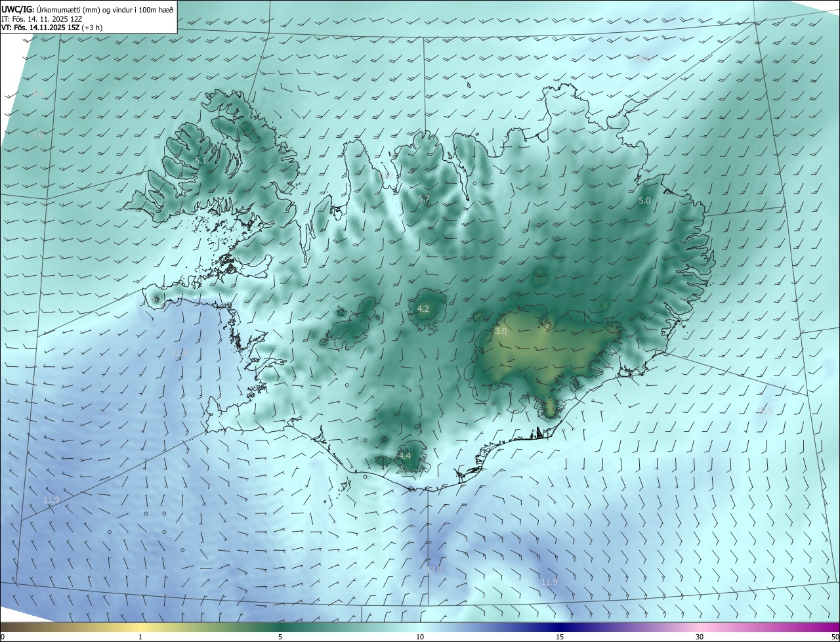Click the 30 tick on the color scale
Image resolution: width=840 pixels, height=642 pixels.
tap(700, 637)
